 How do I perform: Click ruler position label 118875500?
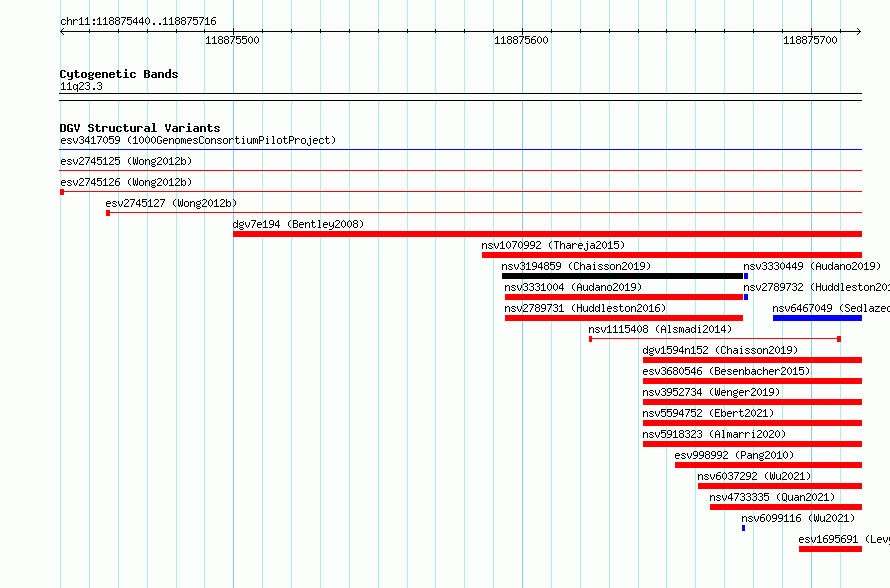(232, 40)
